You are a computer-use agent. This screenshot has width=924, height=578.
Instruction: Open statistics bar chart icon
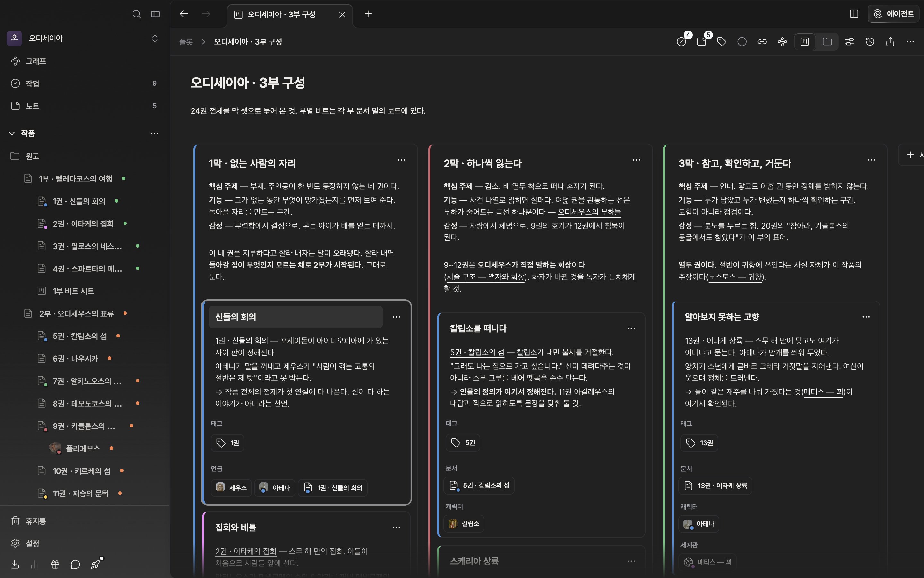[35, 564]
